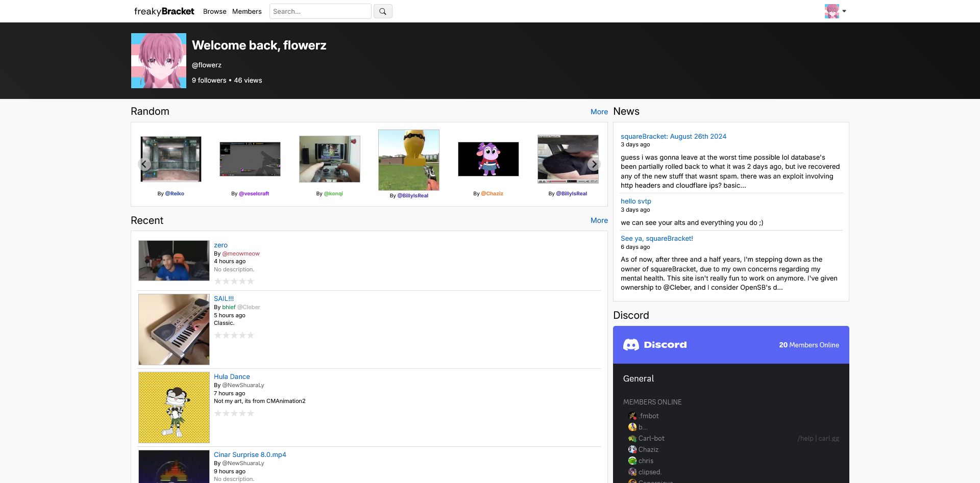Rate 'Hula Dance' four stars
This screenshot has height=483, width=980.
[242, 413]
